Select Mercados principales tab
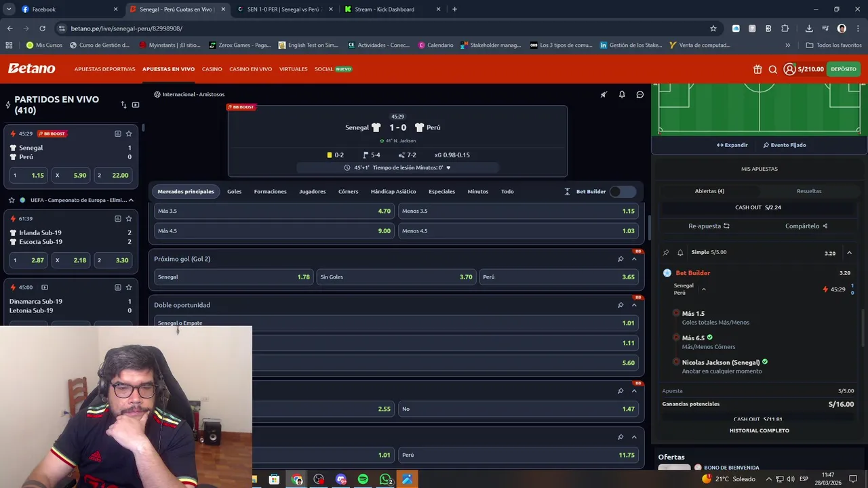The height and width of the screenshot is (488, 868). tap(186, 192)
